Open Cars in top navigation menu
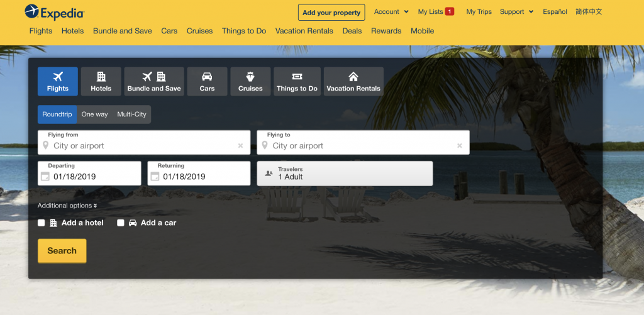The height and width of the screenshot is (315, 644). pyautogui.click(x=169, y=31)
